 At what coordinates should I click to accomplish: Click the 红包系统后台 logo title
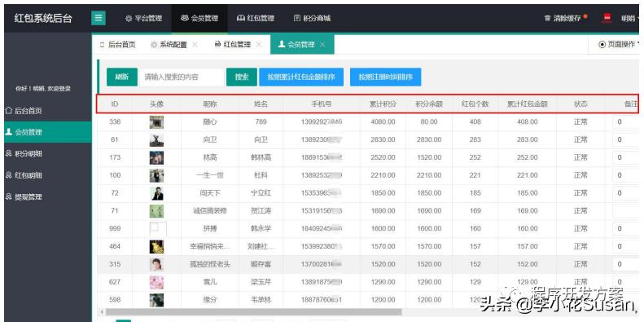(x=43, y=19)
